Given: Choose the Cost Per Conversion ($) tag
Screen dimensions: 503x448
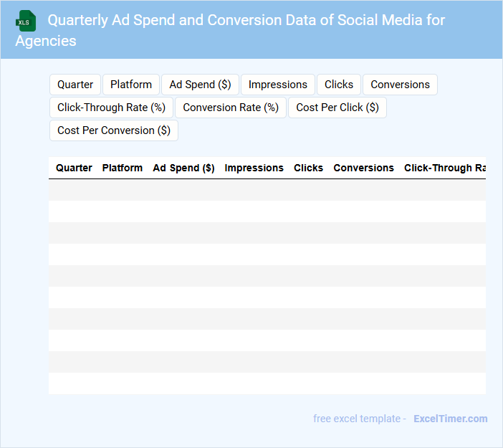Looking at the screenshot, I should pyautogui.click(x=114, y=130).
